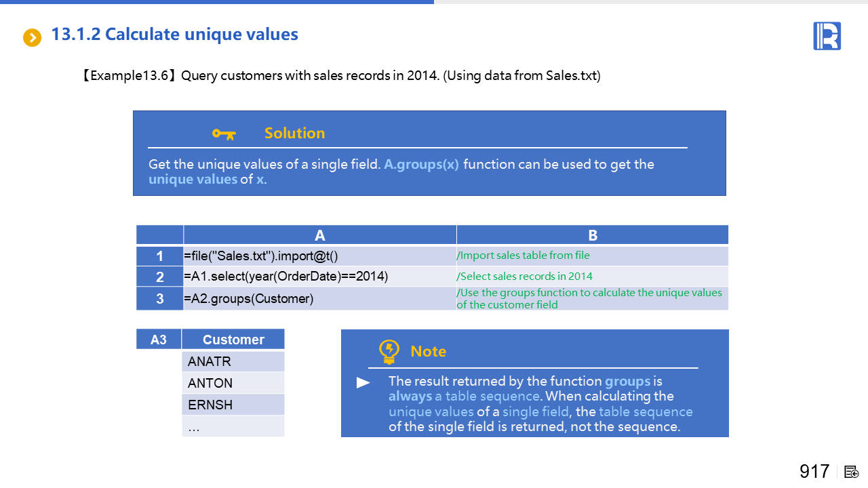Image resolution: width=868 pixels, height=488 pixels.
Task: Click the blue R logo in top-right corner
Action: [x=827, y=36]
